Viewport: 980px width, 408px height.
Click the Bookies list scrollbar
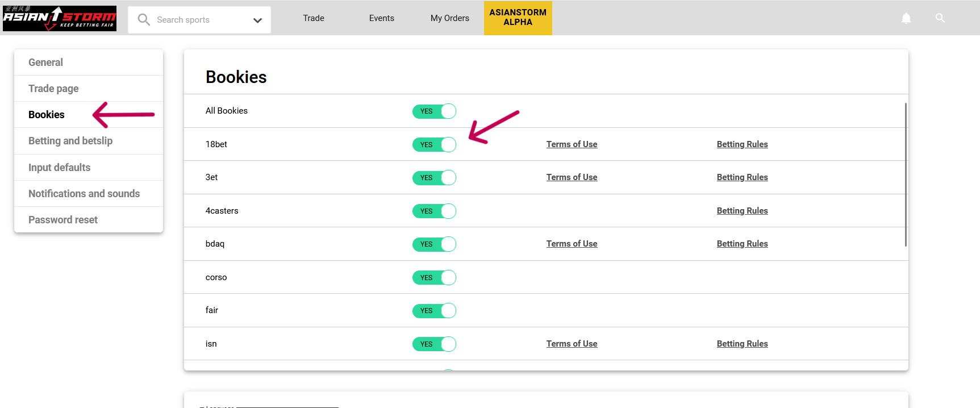coord(906,174)
